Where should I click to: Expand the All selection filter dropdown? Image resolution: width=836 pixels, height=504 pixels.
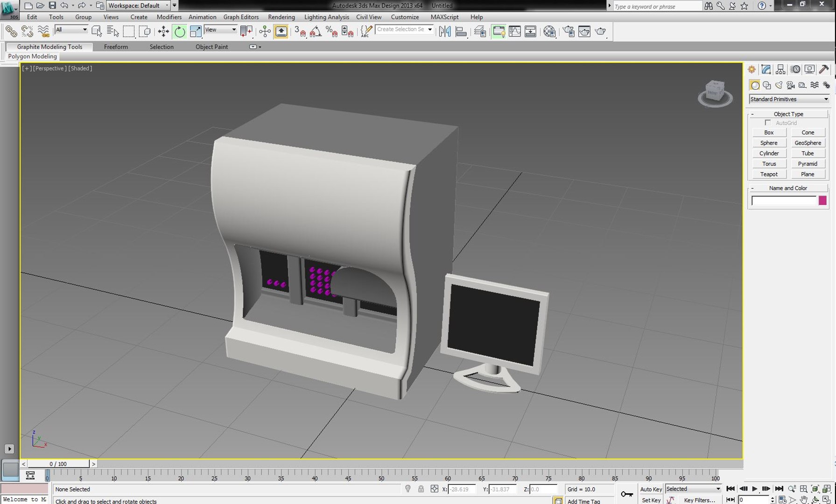tap(71, 29)
